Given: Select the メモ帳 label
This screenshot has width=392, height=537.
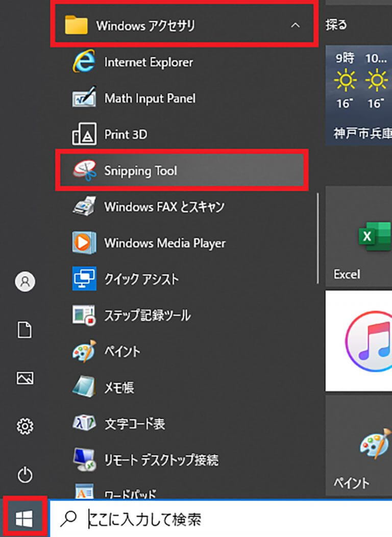Looking at the screenshot, I should [119, 387].
